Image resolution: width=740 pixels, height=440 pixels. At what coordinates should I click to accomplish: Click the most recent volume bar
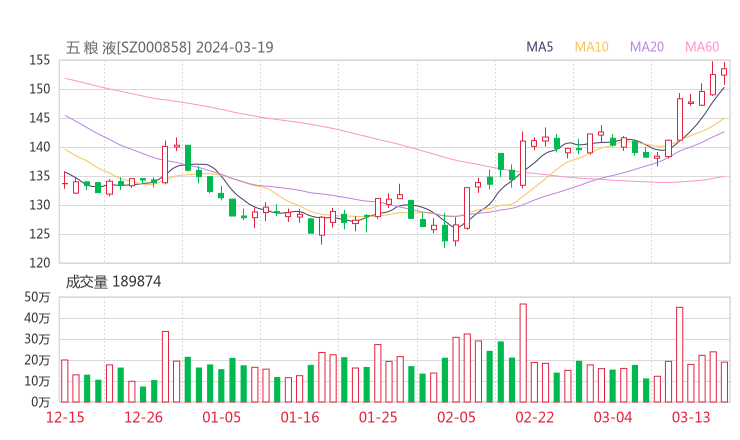pyautogui.click(x=724, y=382)
